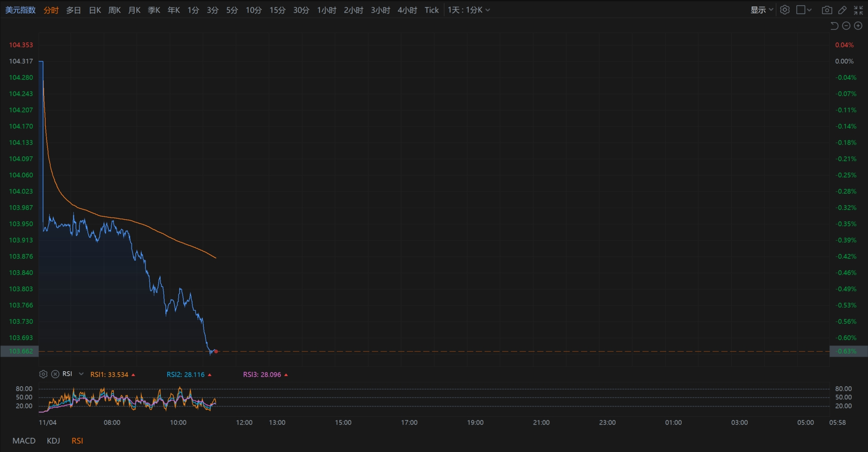Click the 0.04% percent axis label
Viewport: 868px width, 452px height.
(845, 45)
